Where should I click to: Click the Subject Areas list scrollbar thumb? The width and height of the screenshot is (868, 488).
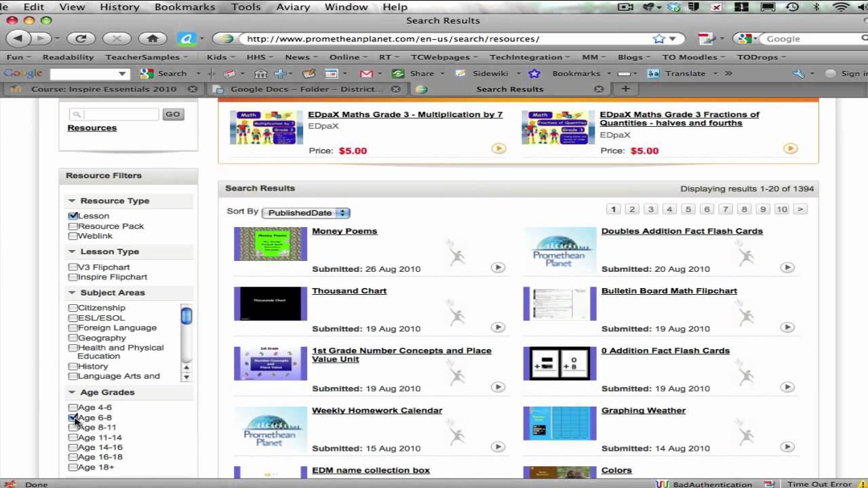186,316
